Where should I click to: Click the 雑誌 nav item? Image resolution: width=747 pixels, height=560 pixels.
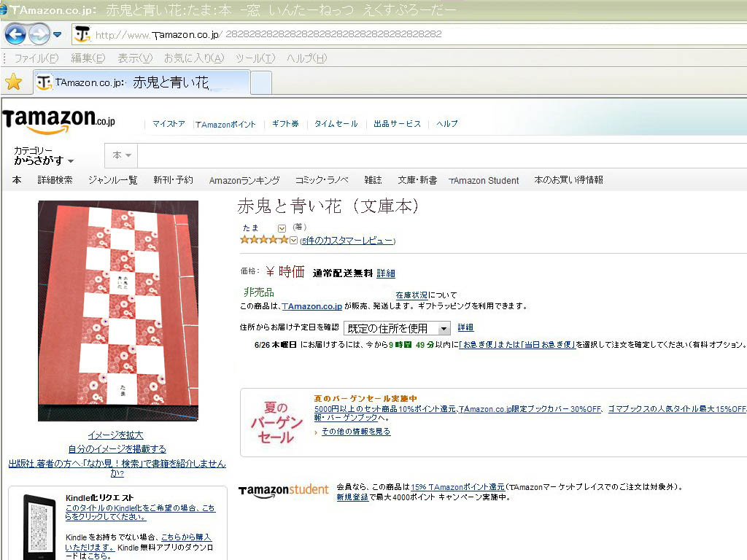coord(373,180)
